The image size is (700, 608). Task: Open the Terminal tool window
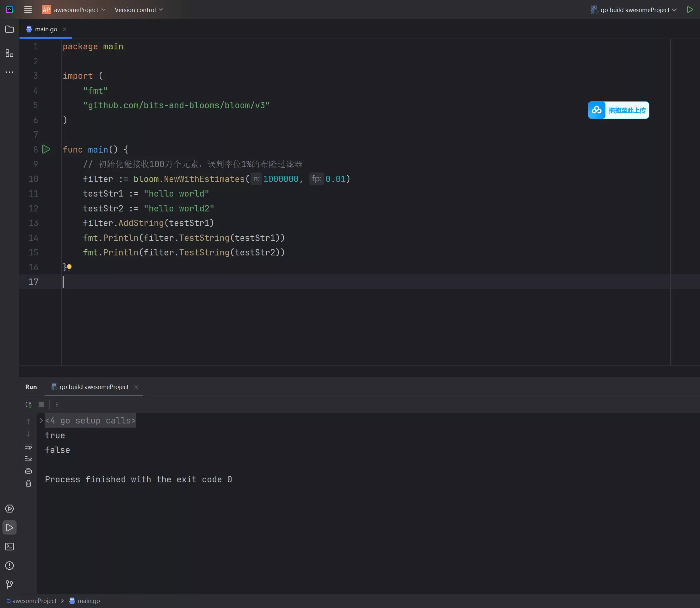pyautogui.click(x=9, y=547)
